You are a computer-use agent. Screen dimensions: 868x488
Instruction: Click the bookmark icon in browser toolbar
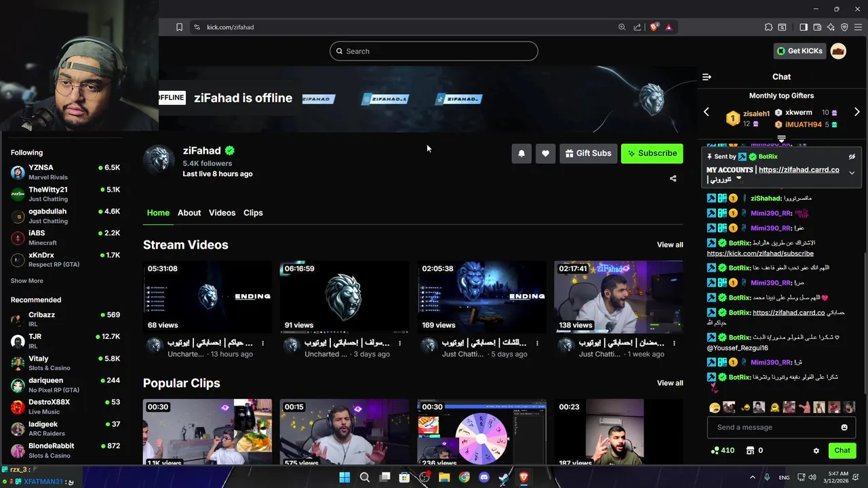(x=179, y=27)
